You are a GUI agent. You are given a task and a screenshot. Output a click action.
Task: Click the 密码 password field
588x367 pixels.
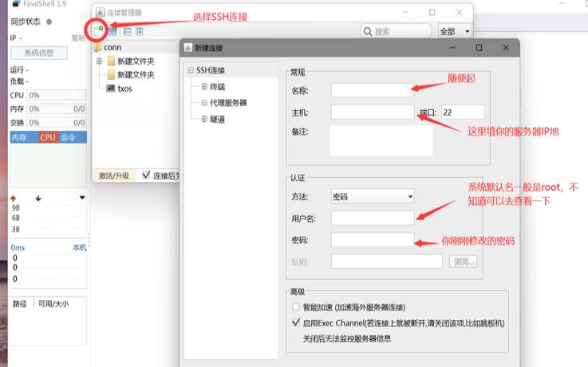click(373, 240)
